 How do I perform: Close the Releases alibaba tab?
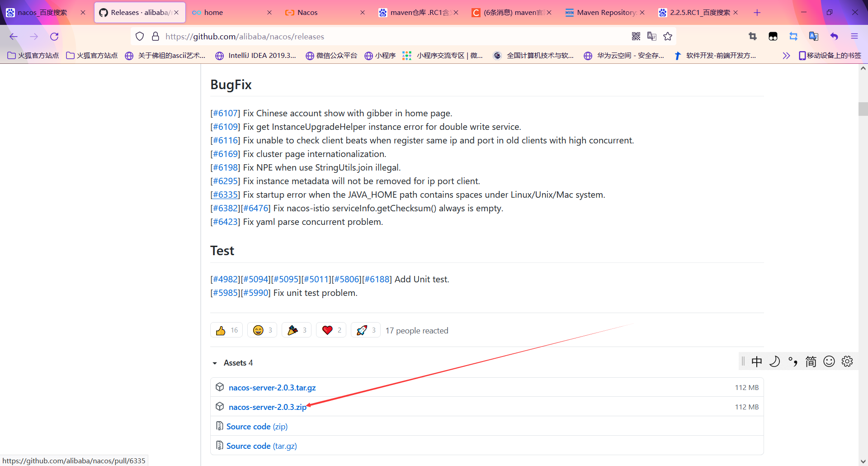click(176, 13)
